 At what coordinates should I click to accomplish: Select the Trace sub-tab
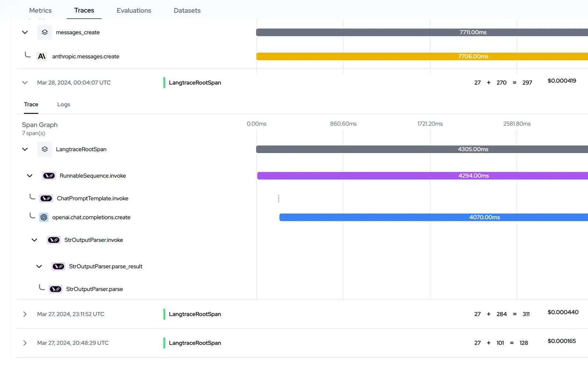click(31, 105)
